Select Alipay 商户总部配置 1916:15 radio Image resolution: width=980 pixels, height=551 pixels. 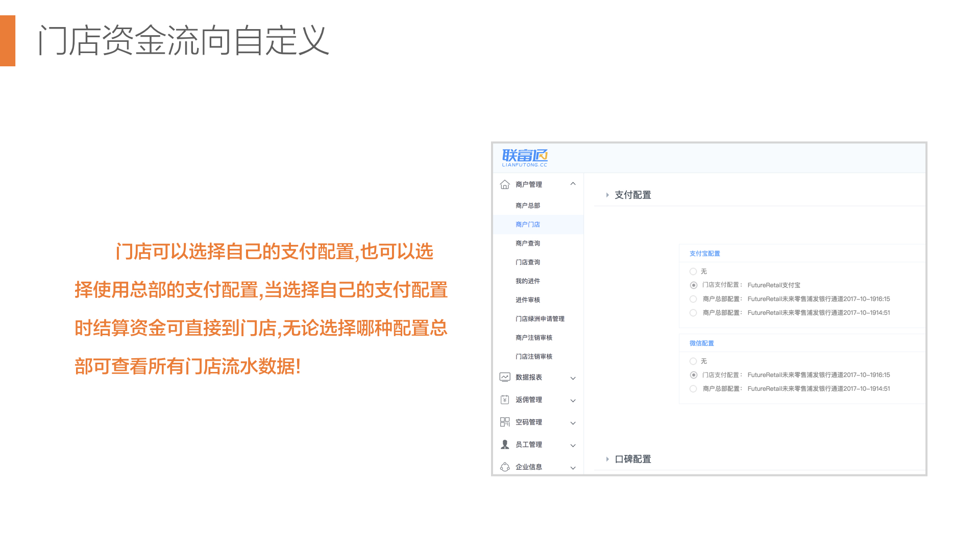[693, 299]
